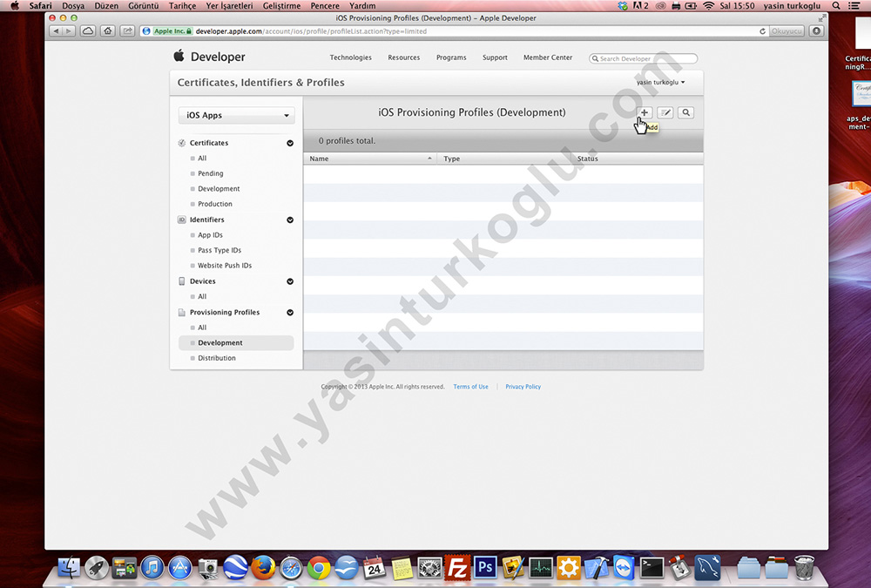Open System Preferences from the Dock

coord(429,568)
